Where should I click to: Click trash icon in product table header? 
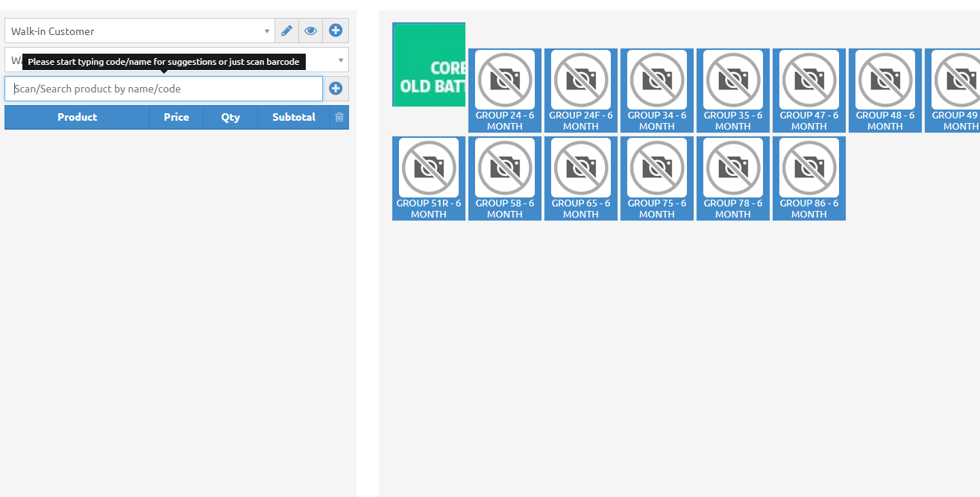pos(339,117)
